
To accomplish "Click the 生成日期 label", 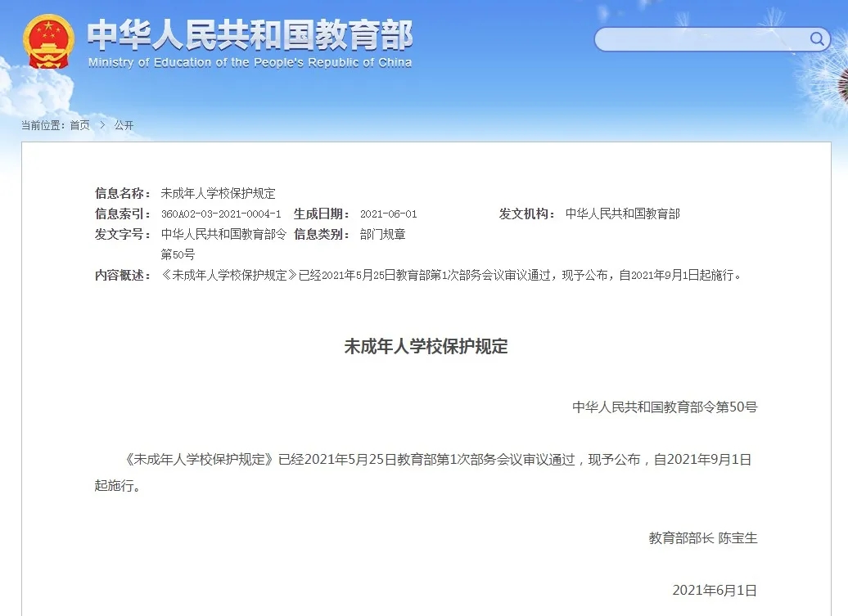I will [322, 214].
